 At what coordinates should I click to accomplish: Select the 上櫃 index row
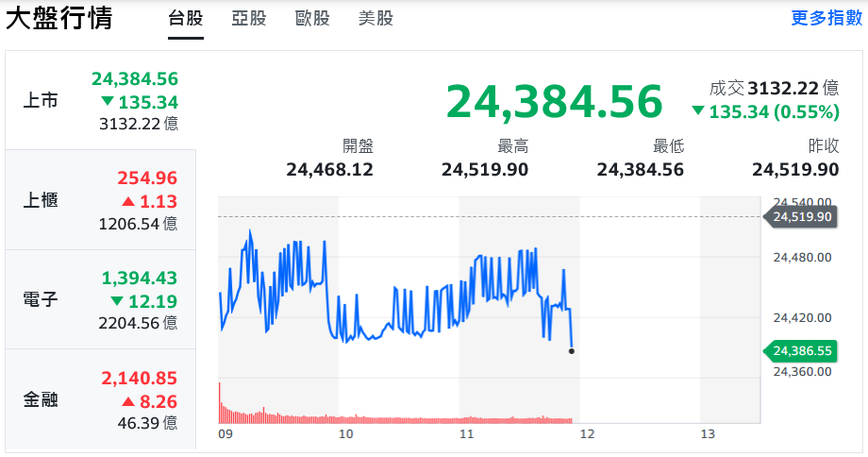point(100,200)
